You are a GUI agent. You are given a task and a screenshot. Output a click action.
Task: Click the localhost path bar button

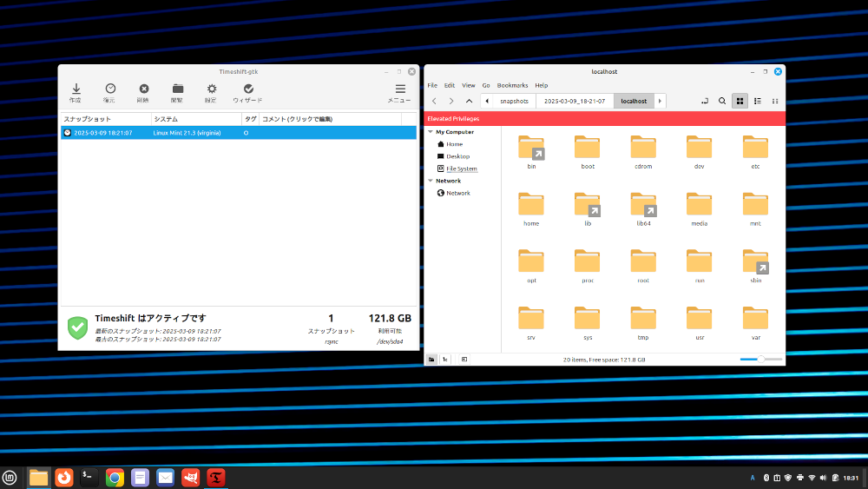pos(634,101)
